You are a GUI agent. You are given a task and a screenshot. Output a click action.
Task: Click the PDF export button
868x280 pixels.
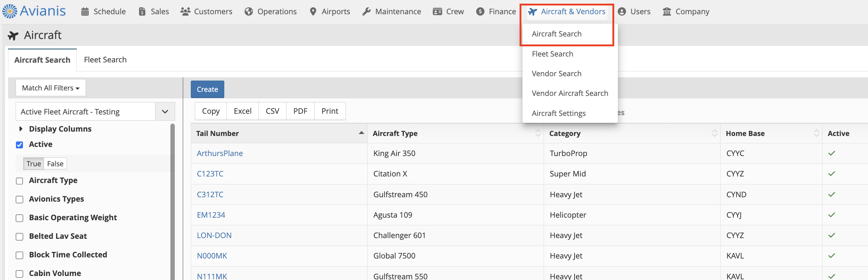point(300,111)
